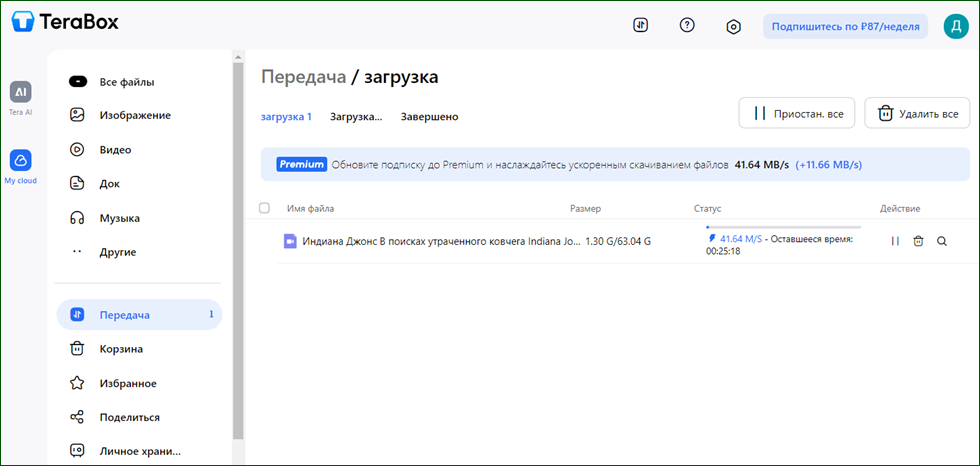Click the Индиана Джонс file name
The image size is (980, 466).
coord(441,241)
